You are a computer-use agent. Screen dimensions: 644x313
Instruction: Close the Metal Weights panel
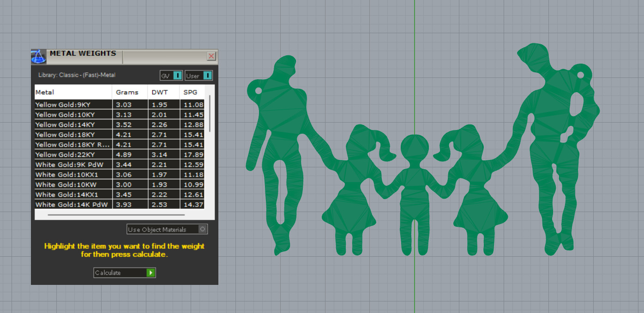pos(211,56)
